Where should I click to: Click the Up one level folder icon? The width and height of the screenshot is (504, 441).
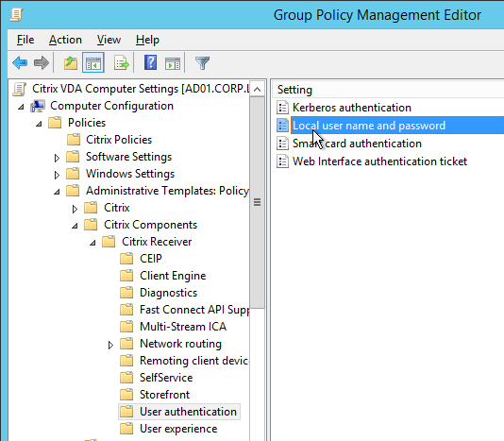71,62
